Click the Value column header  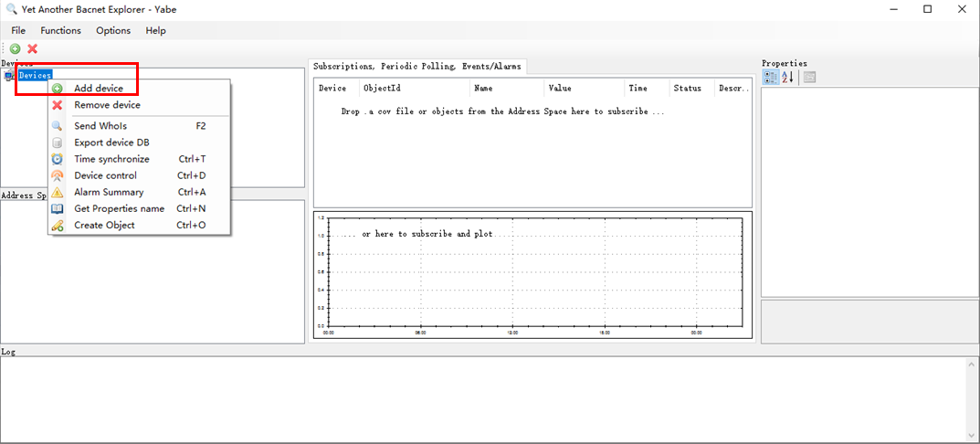pos(585,89)
